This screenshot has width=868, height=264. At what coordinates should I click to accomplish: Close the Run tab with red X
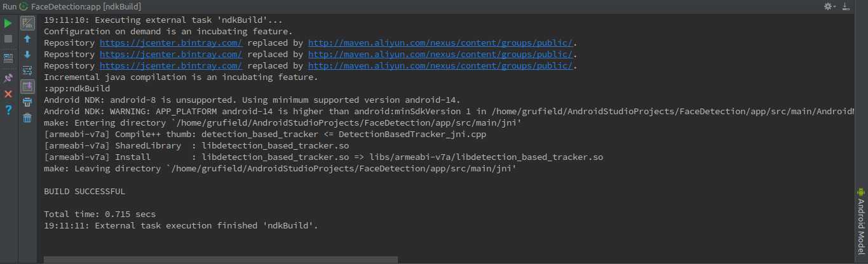(x=8, y=94)
